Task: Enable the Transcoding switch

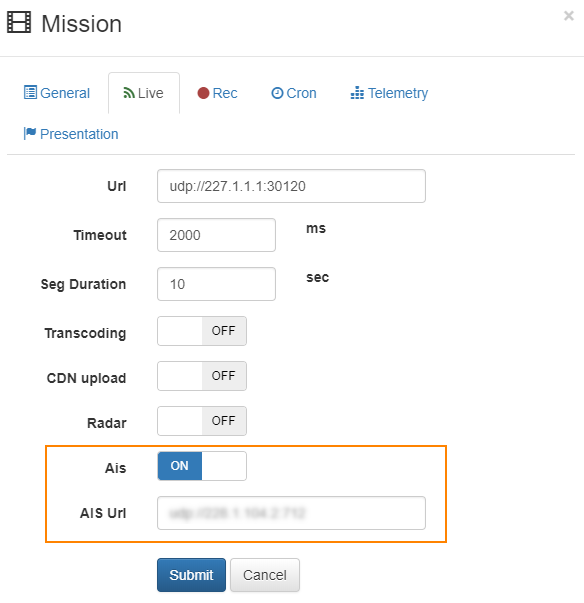Action: pos(202,331)
